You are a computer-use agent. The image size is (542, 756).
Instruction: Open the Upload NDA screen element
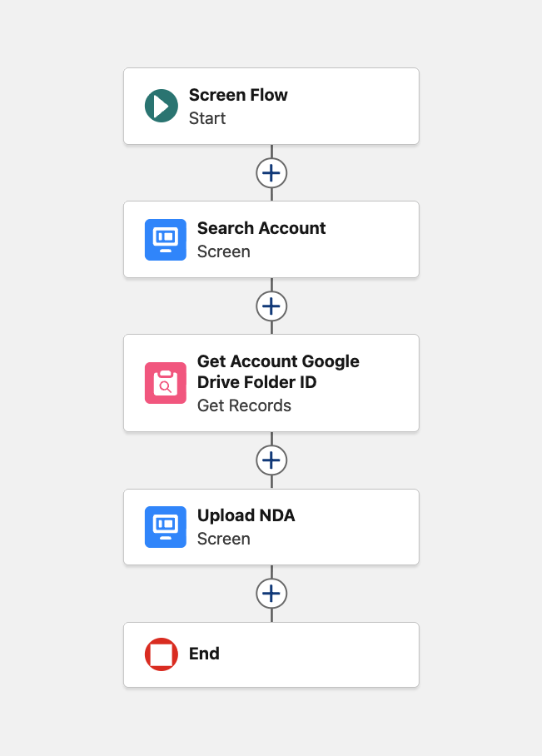click(271, 526)
